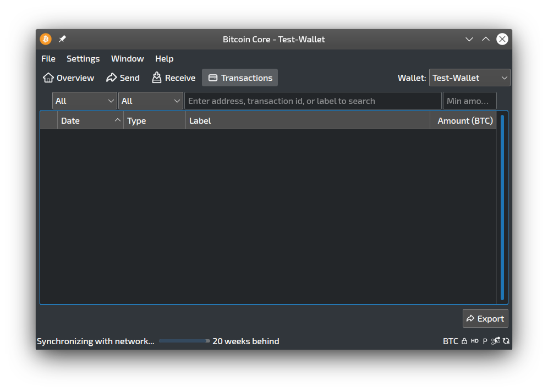Click the synchronization progress bar
The width and height of the screenshot is (548, 392).
coord(184,341)
